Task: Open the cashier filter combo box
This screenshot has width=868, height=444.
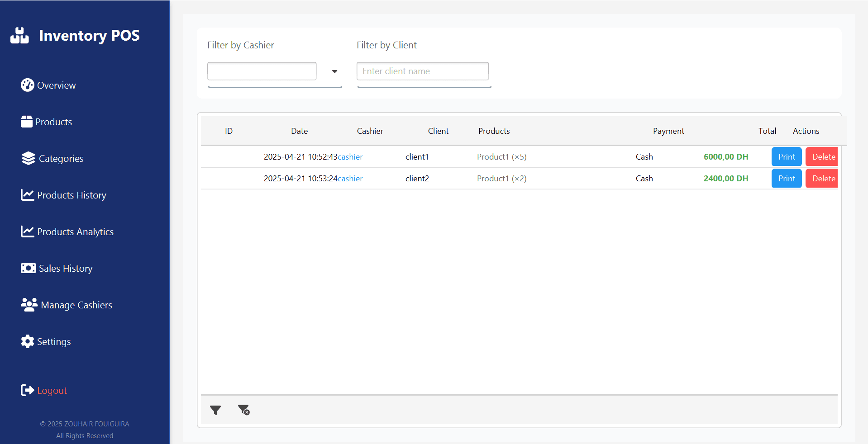Action: pyautogui.click(x=262, y=71)
